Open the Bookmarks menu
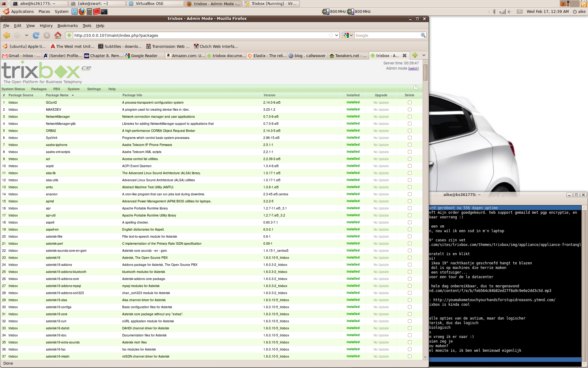588x368 pixels. pos(67,26)
